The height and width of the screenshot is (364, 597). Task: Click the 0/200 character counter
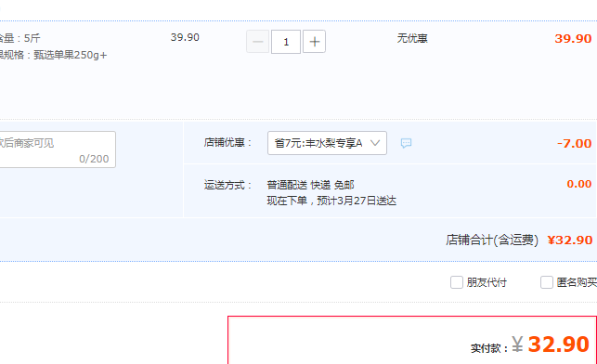pos(94,159)
